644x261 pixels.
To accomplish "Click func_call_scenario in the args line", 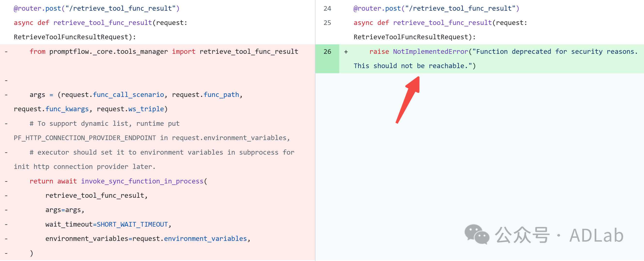I will coord(128,95).
